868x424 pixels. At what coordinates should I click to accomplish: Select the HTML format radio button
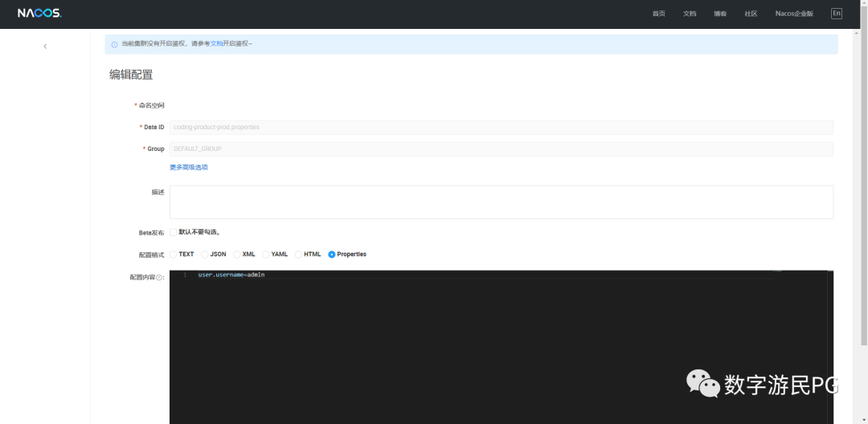tap(298, 255)
